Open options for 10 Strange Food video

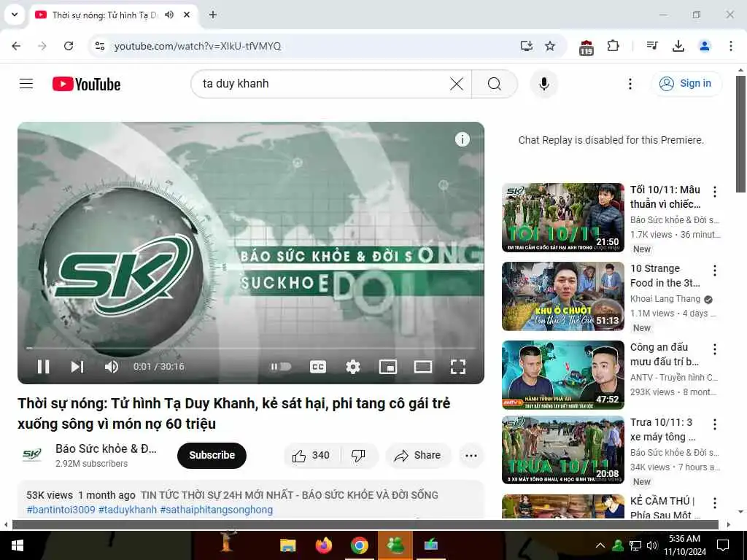click(x=715, y=271)
